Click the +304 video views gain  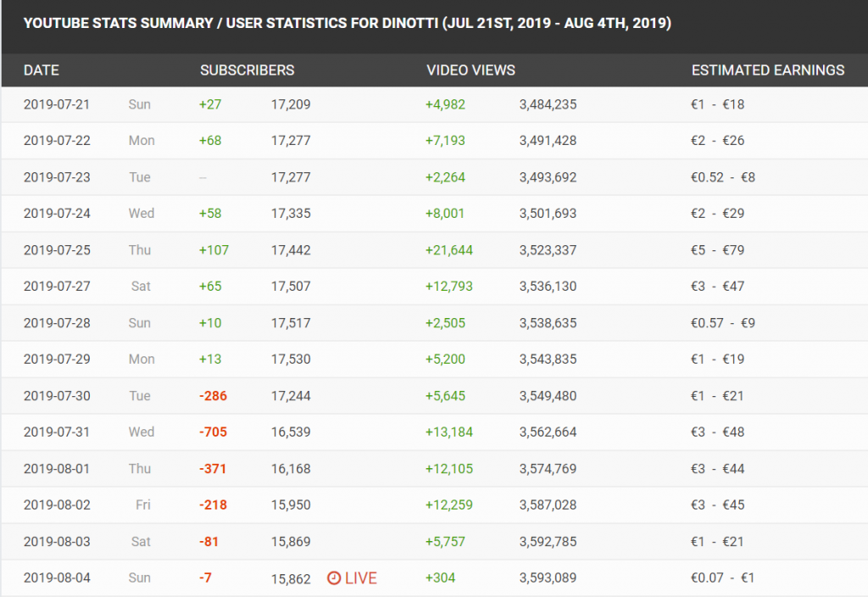[x=440, y=577]
